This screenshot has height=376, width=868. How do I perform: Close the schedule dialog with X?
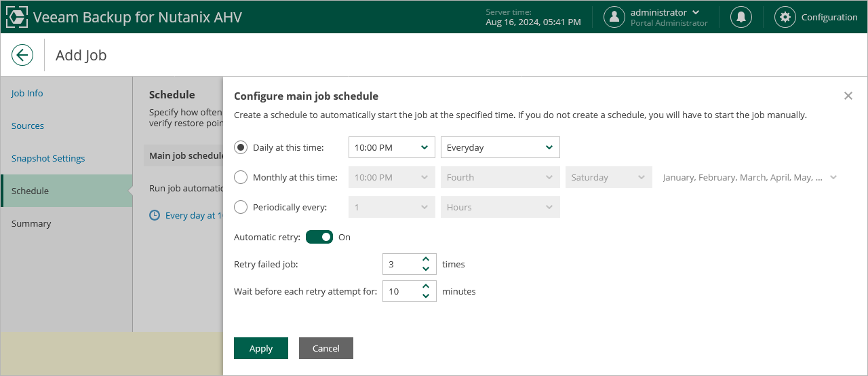[848, 96]
